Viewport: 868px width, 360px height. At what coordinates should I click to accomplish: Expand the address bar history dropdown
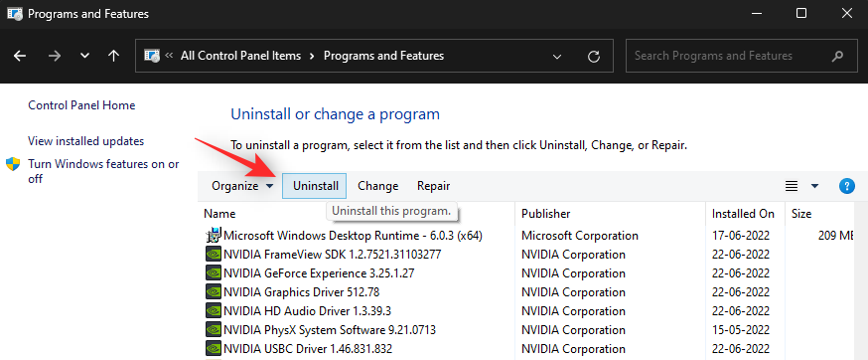tap(557, 56)
